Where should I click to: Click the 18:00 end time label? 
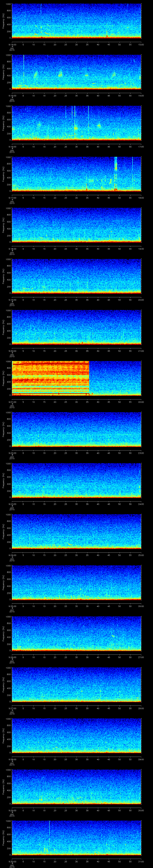[141, 198]
